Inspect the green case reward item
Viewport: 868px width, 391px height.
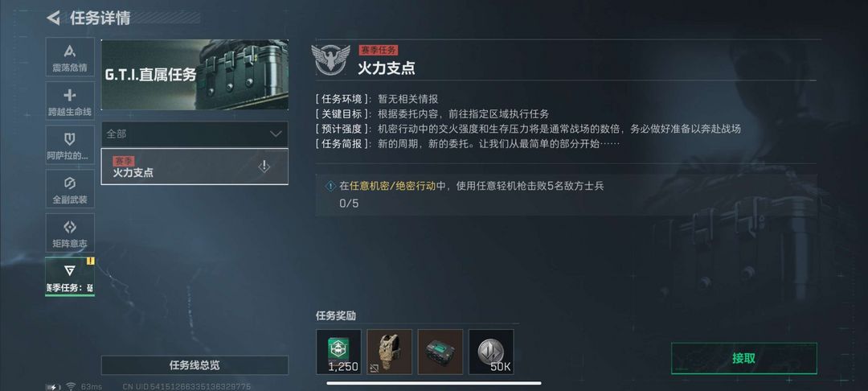[x=440, y=352]
